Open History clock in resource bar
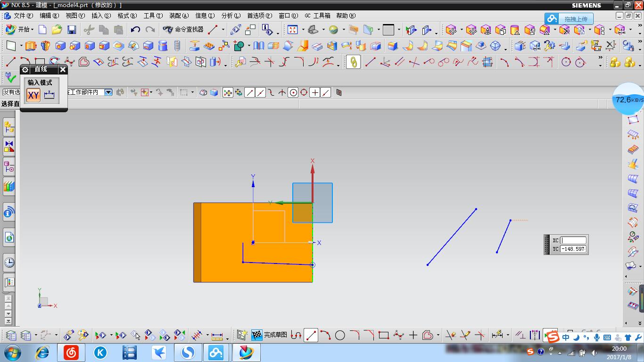This screenshot has height=362, width=644. (9, 262)
